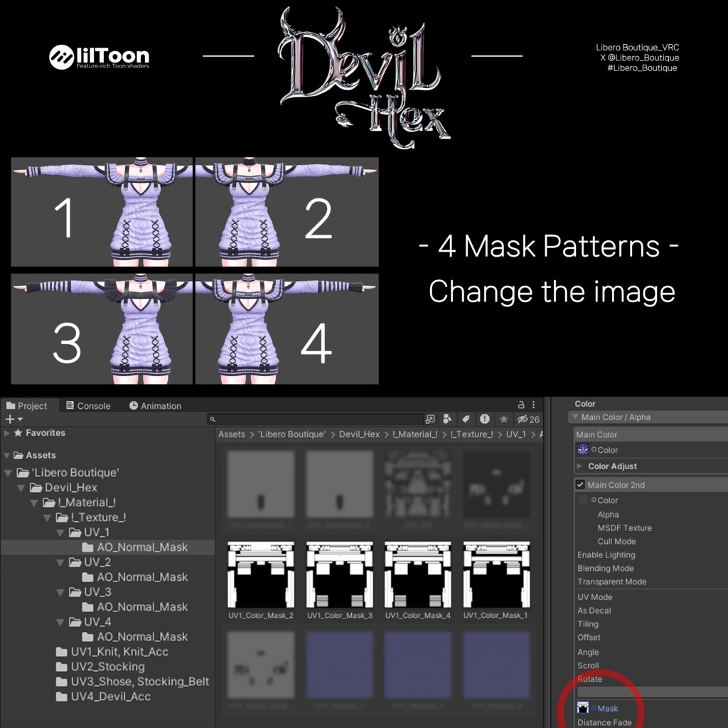This screenshot has width=728, height=728.
Task: Click the Transparent Mode property label
Action: coord(611,582)
